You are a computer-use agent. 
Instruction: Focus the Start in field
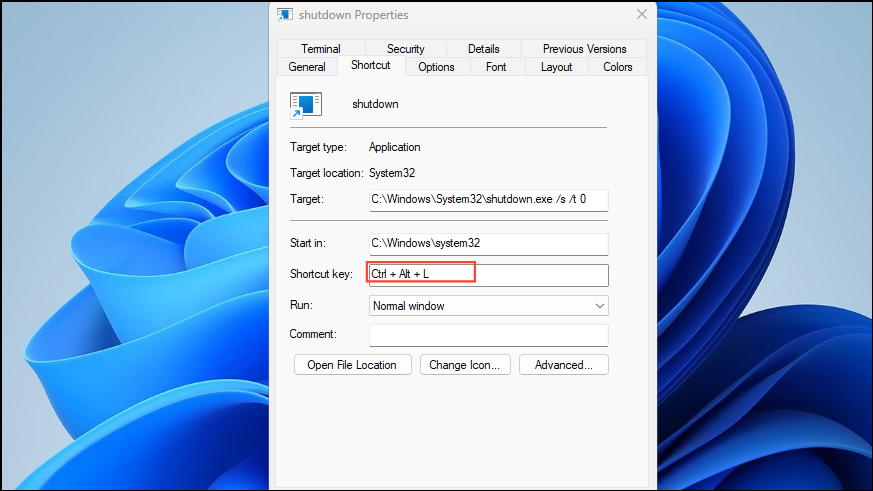pyautogui.click(x=488, y=244)
